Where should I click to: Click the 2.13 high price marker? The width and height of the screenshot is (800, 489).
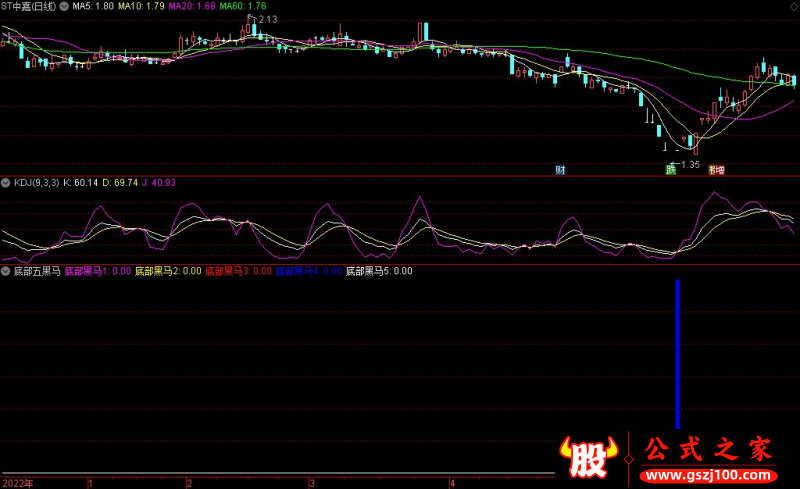click(266, 20)
